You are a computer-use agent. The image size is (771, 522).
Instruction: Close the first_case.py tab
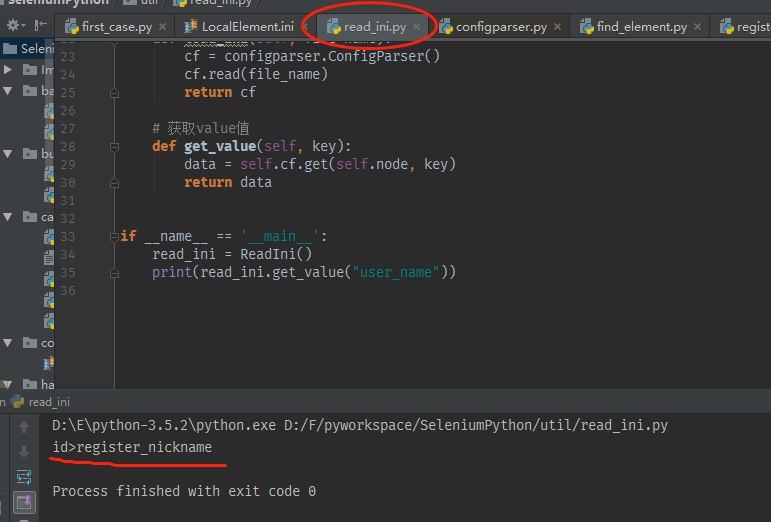[162, 27]
